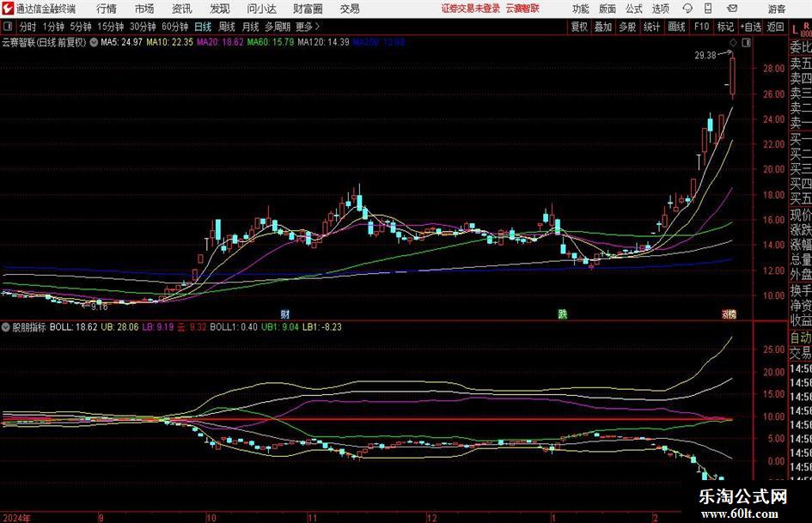Click the 自动 label in the right panel
Image resolution: width=812 pixels, height=523 pixels.
click(801, 338)
